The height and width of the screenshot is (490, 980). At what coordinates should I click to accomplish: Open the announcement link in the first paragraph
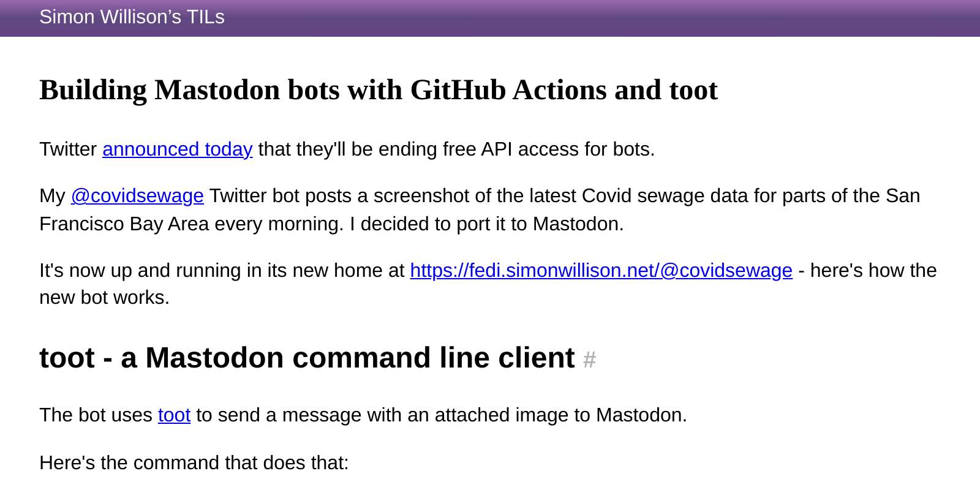point(177,149)
